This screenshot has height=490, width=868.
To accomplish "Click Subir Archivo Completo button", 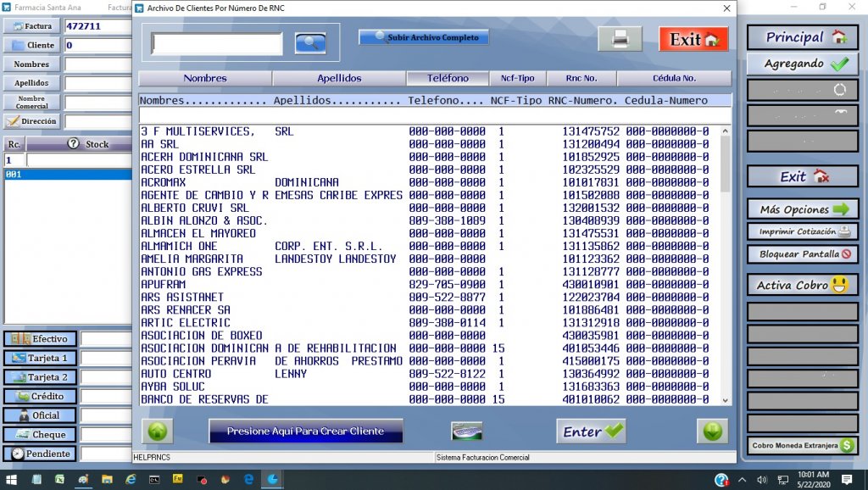I will coord(423,37).
